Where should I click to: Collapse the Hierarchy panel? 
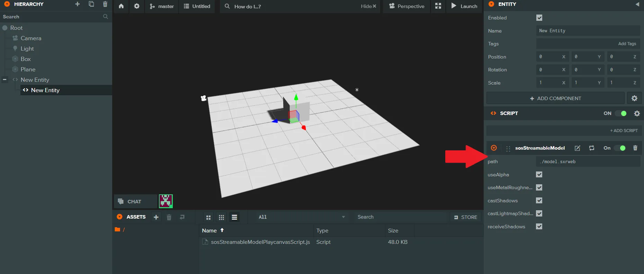pyautogui.click(x=7, y=4)
